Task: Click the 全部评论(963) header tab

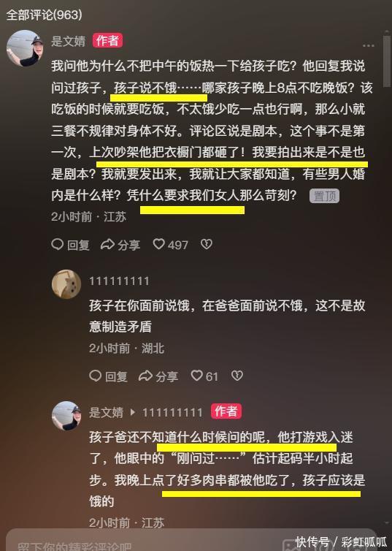Action: pyautogui.click(x=45, y=15)
